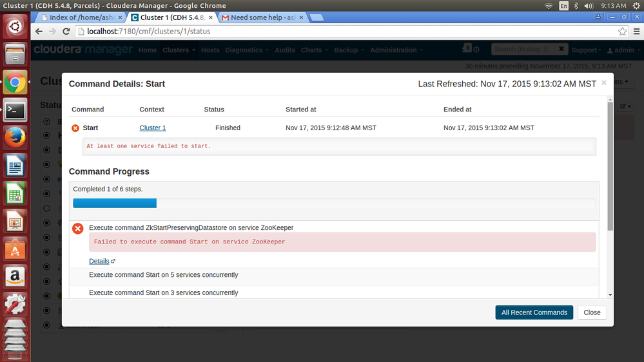Click 'Completed 1 of 6 steps.' text
644x362 pixels.
click(108, 189)
